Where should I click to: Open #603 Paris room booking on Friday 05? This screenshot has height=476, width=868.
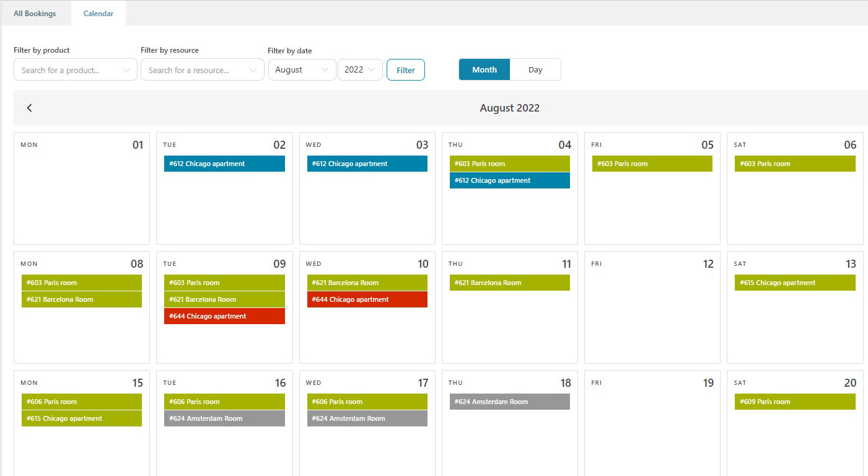point(652,164)
